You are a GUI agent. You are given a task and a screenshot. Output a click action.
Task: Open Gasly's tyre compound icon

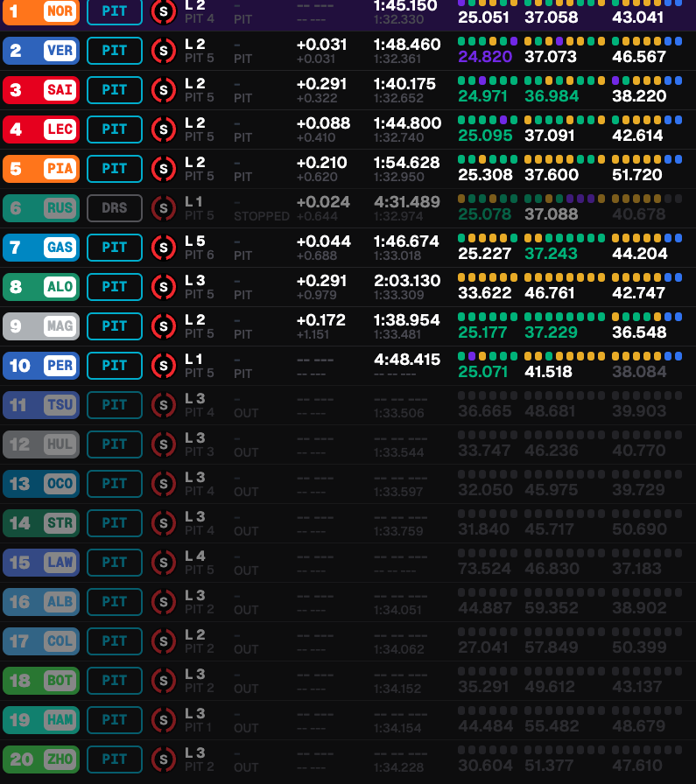[163, 248]
